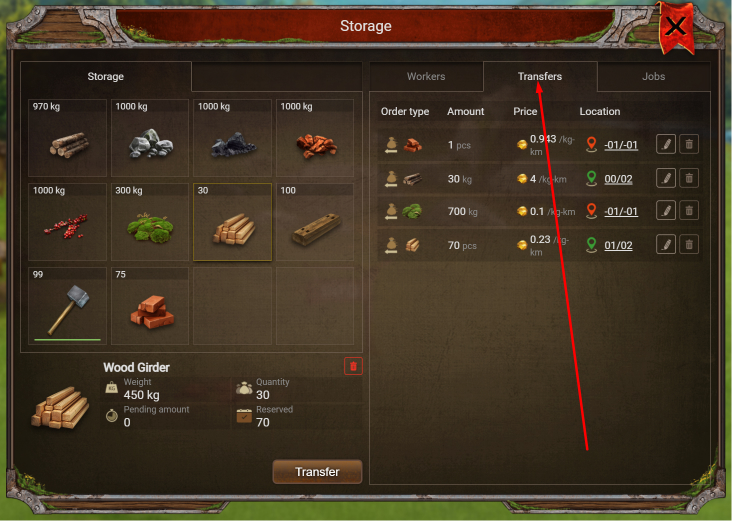Click the Transfer button

[317, 472]
